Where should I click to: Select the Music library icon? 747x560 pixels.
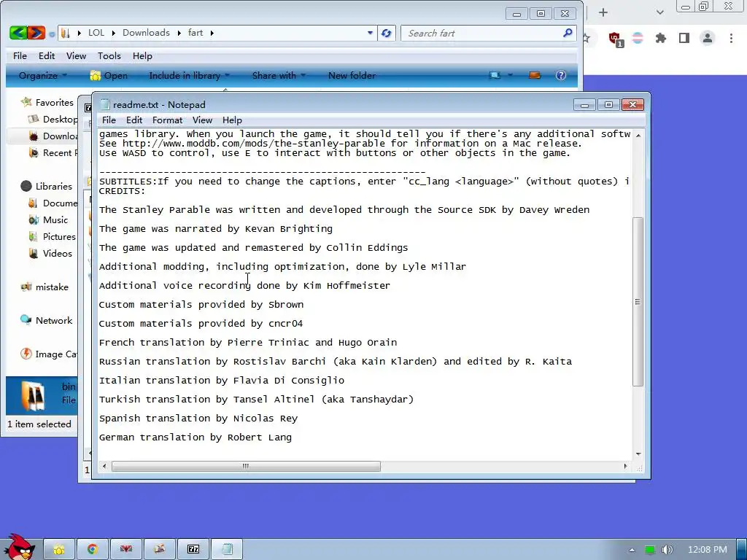(34, 220)
